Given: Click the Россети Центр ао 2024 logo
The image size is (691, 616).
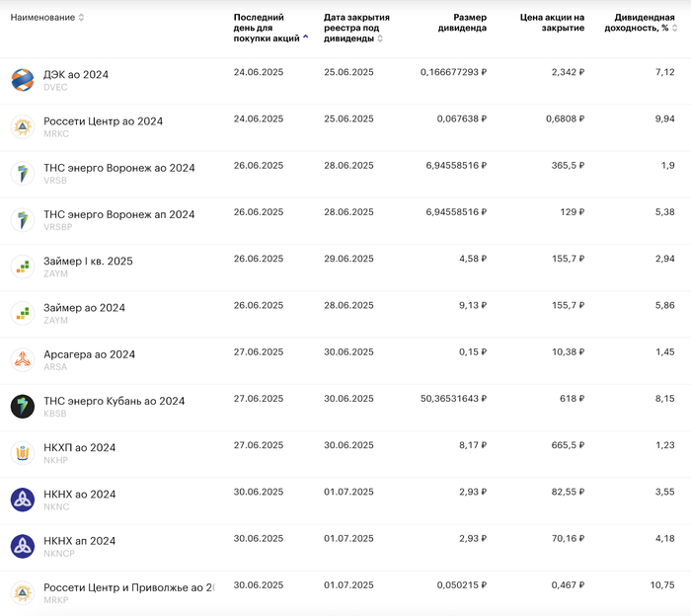Looking at the screenshot, I should pyautogui.click(x=22, y=126).
